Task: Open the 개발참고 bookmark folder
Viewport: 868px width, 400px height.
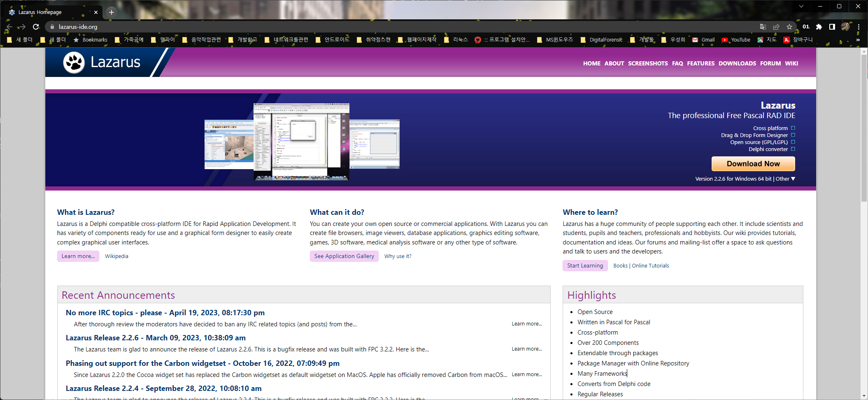Action: click(x=243, y=40)
